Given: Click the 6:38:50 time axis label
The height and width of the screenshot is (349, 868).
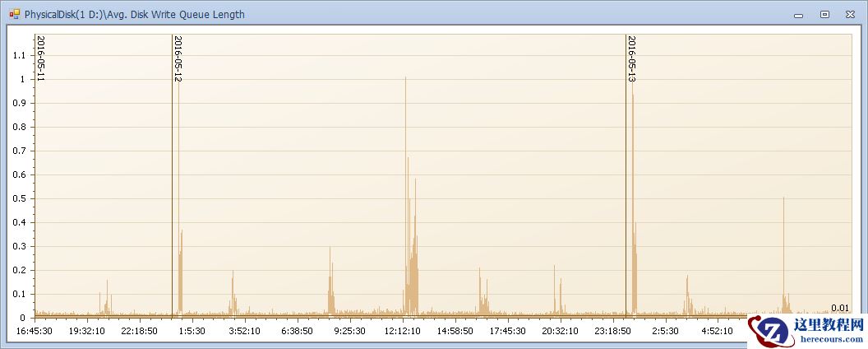Looking at the screenshot, I should click(x=298, y=331).
